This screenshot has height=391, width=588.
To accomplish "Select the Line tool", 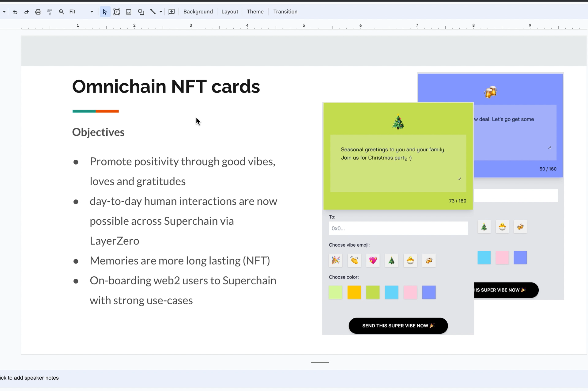I will tap(153, 12).
